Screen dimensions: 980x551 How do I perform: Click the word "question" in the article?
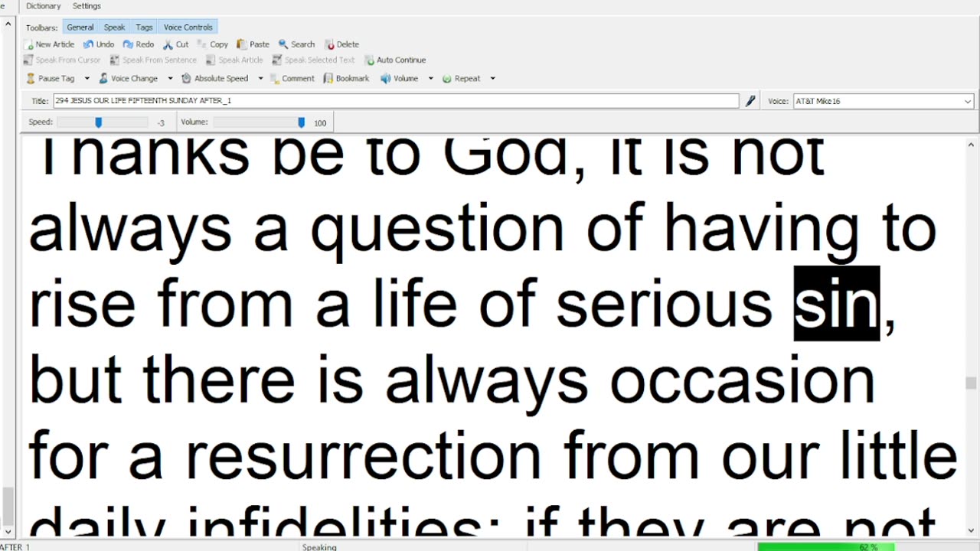click(436, 230)
